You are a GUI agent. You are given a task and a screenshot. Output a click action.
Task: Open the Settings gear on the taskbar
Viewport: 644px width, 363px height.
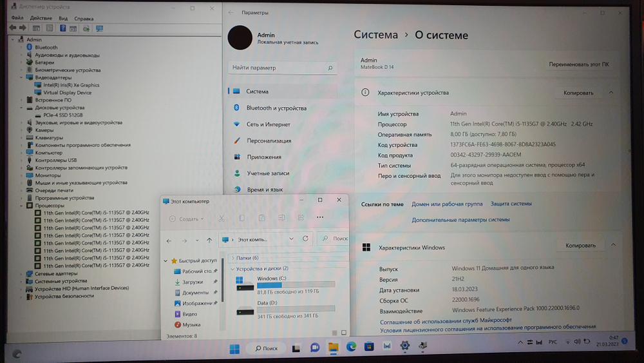405,346
